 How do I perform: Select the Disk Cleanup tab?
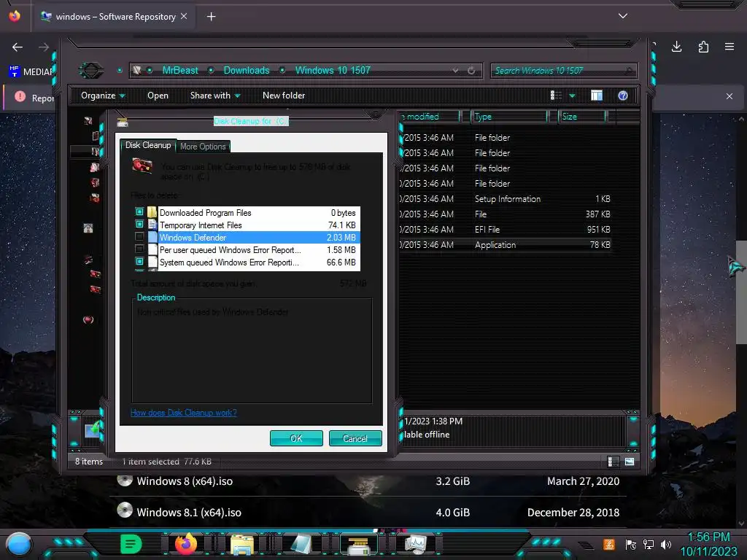pos(147,145)
